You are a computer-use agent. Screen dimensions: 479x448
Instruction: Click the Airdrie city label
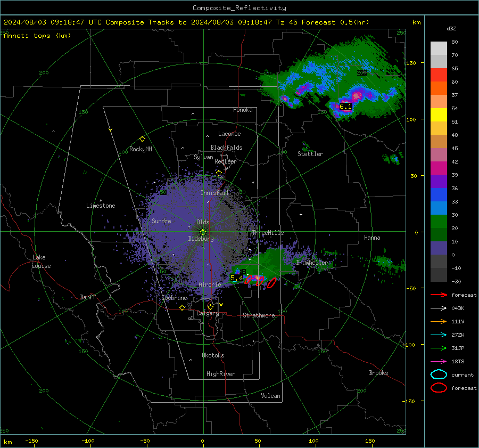coord(210,284)
